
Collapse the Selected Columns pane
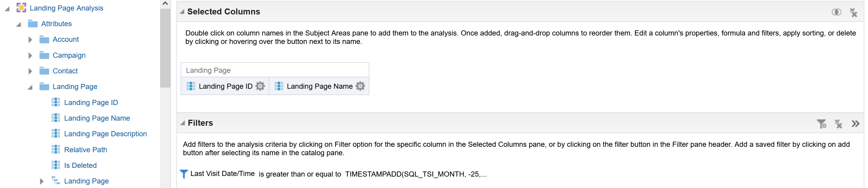(182, 12)
